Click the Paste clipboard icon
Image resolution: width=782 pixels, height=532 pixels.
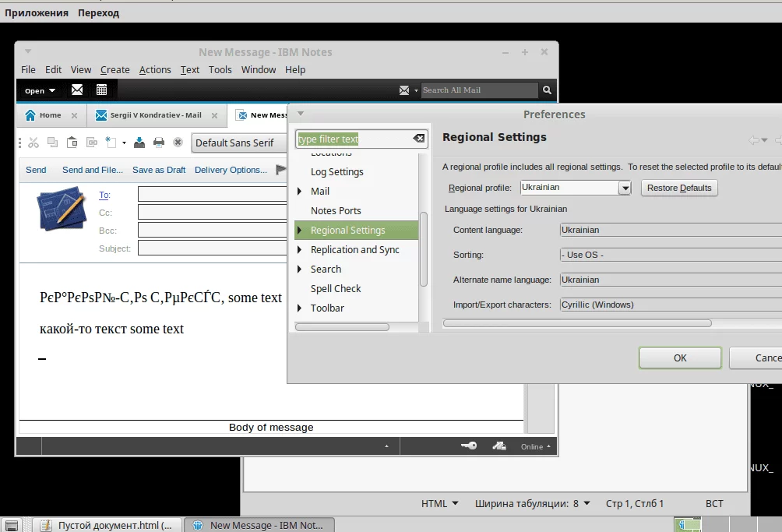tap(72, 143)
